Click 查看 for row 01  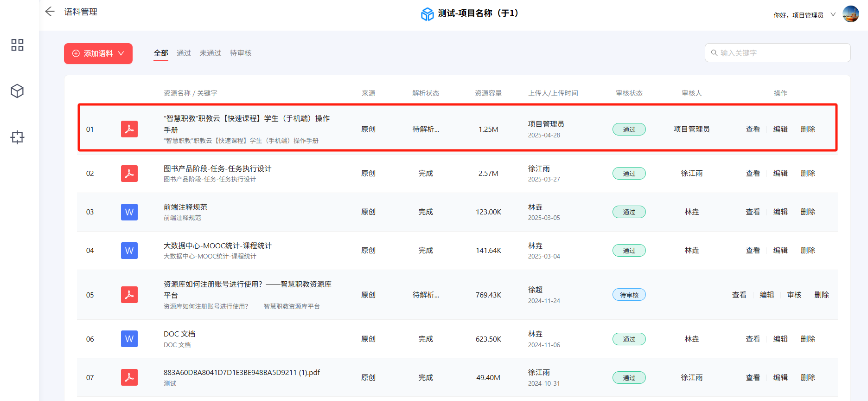pos(753,129)
